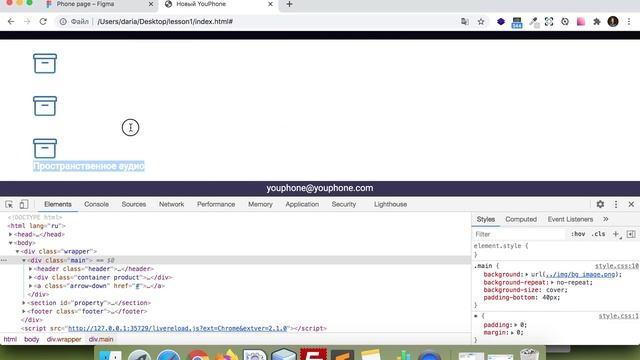Expand the header class header node
The height and width of the screenshot is (360, 640).
31,269
